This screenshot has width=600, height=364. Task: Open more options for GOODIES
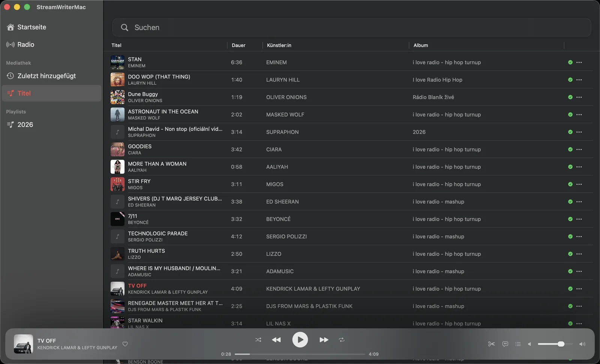pos(579,149)
